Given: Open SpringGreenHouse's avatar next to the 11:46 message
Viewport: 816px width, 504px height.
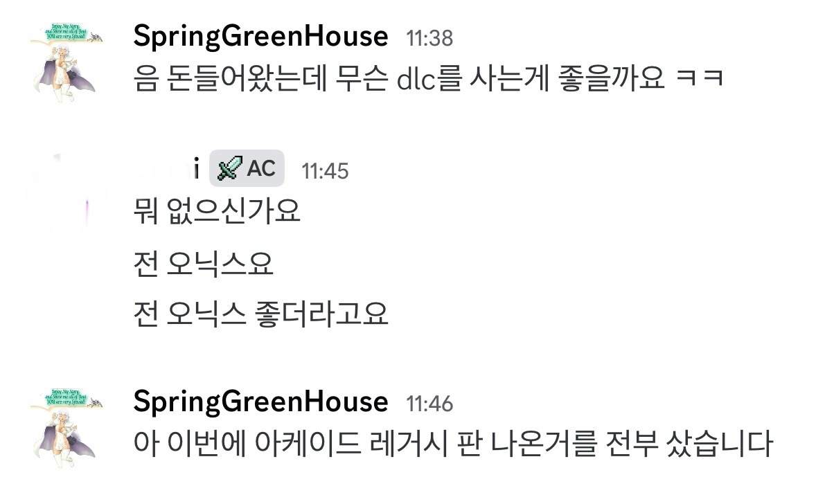Looking at the screenshot, I should pyautogui.click(x=66, y=424).
